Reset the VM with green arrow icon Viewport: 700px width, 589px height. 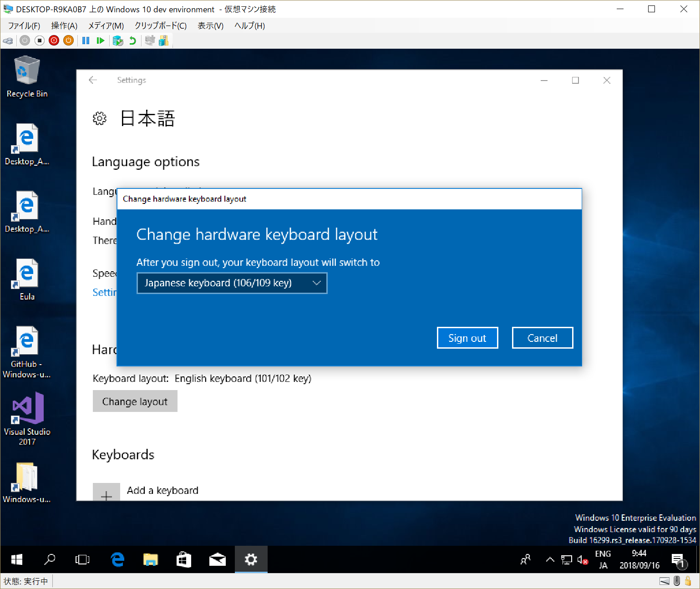click(x=101, y=41)
